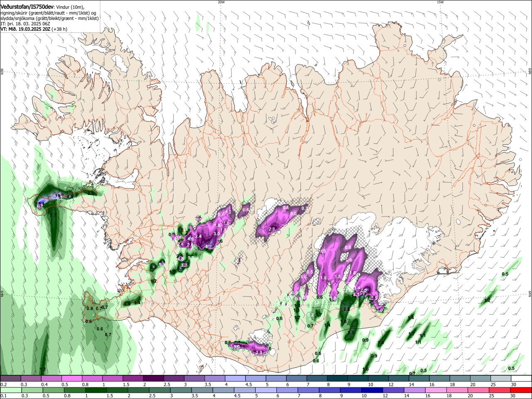Click the rain legend swatch between 0.1 and 0.3

click(x=11, y=390)
